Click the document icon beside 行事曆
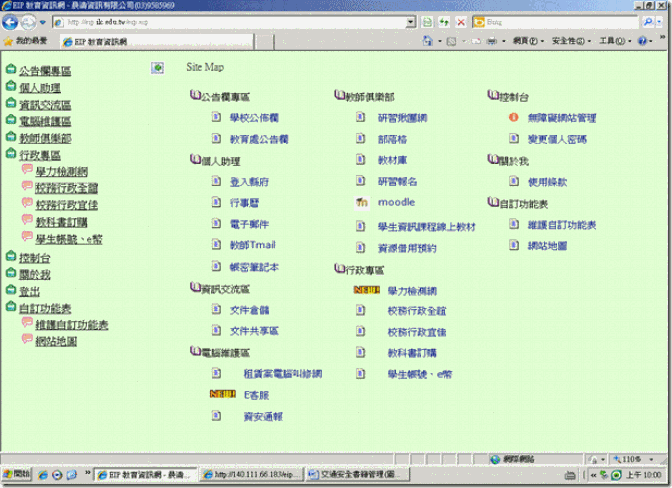This screenshot has width=672, height=488. [216, 202]
